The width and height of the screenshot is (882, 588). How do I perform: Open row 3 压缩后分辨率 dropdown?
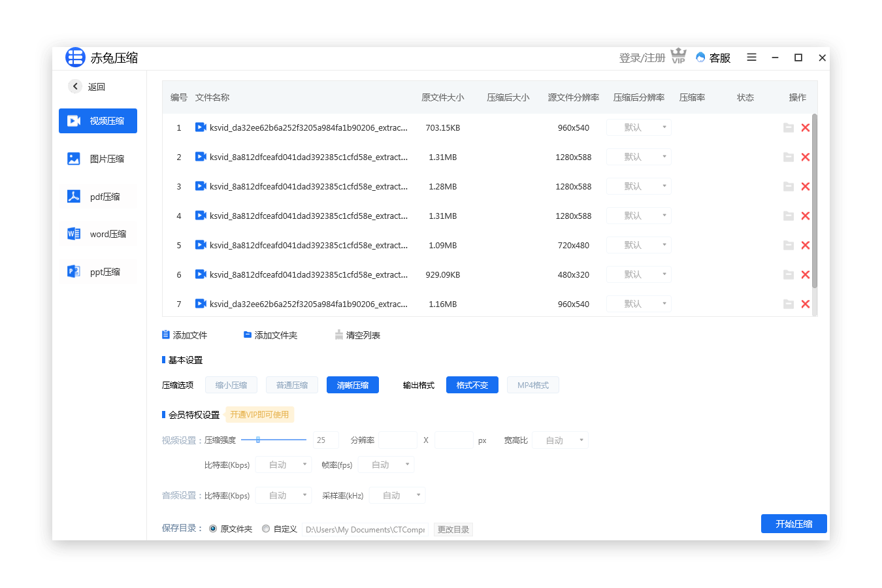[x=639, y=186]
